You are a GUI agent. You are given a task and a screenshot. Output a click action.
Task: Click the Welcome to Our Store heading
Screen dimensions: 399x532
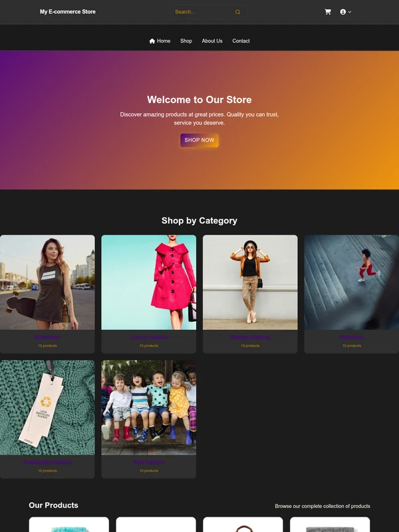click(x=199, y=99)
